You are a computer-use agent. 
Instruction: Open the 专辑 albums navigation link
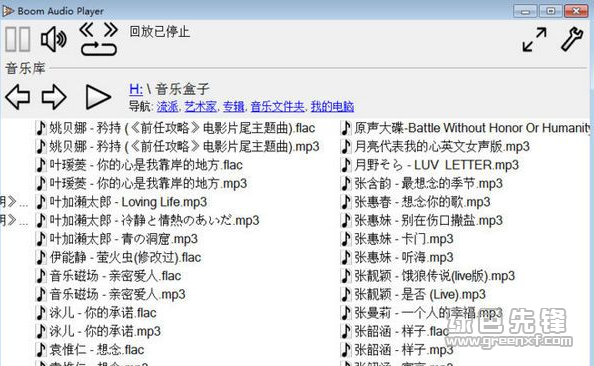pos(233,107)
